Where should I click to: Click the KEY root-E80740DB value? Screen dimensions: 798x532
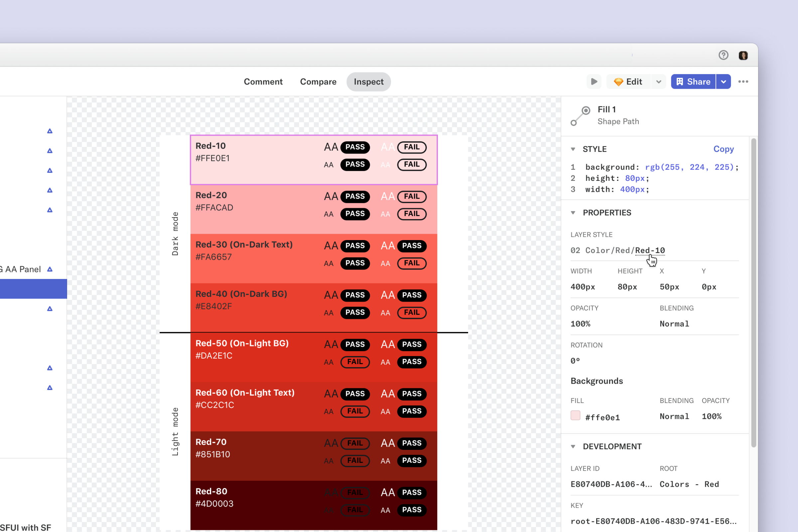[653, 521]
